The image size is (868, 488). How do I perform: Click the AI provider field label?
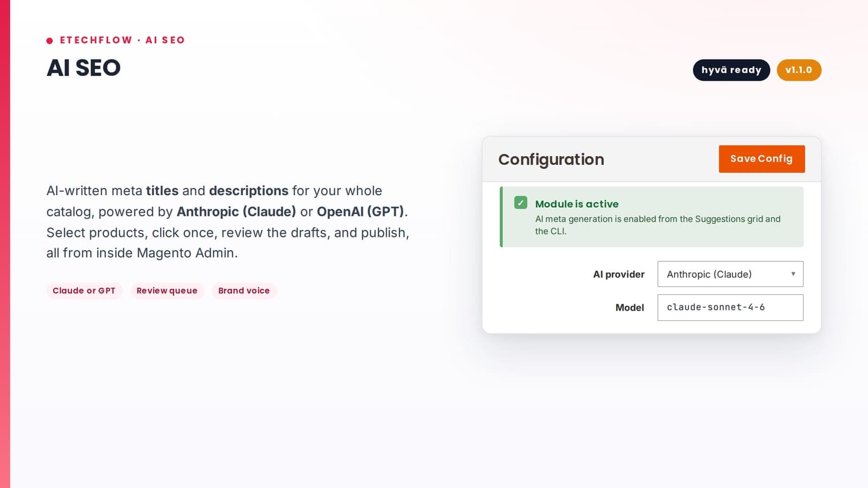coord(619,274)
